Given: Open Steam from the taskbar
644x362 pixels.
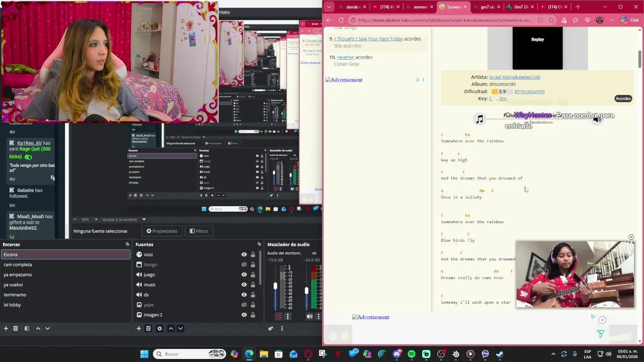Looking at the screenshot, I should click(500, 354).
